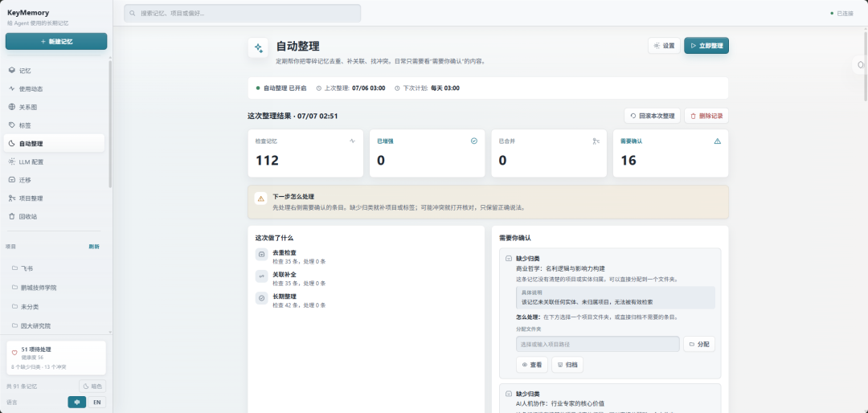Click the 这次整理结果 · 07/07 02:51 heading
Image resolution: width=868 pixels, height=413 pixels.
293,117
